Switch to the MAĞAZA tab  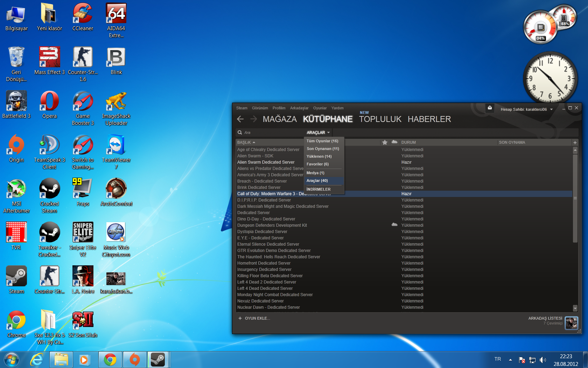280,119
